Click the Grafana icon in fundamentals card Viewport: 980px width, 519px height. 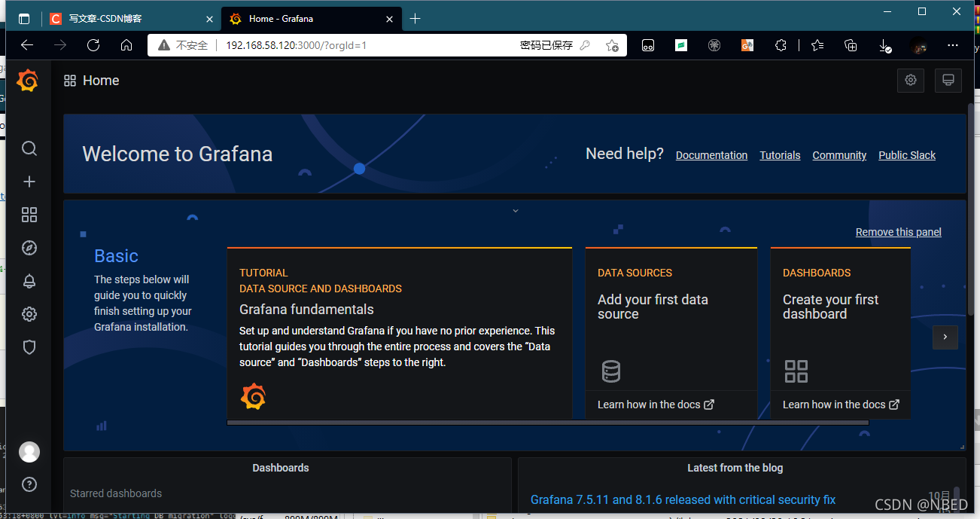(253, 396)
